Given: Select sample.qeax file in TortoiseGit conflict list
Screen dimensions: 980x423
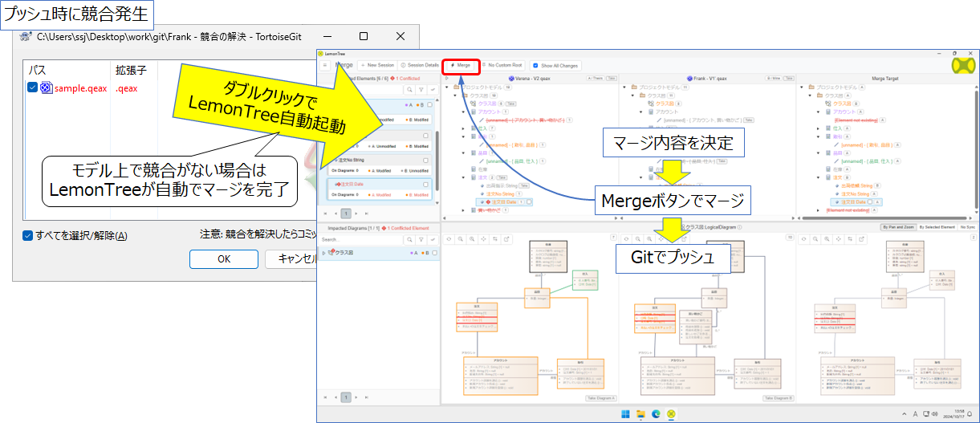Looking at the screenshot, I should pyautogui.click(x=79, y=87).
